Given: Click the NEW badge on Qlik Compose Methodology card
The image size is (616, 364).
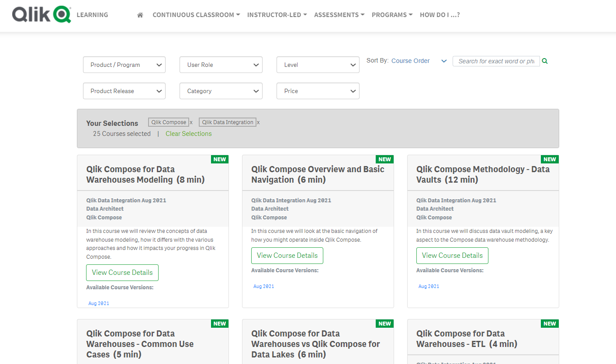Looking at the screenshot, I should tap(550, 159).
